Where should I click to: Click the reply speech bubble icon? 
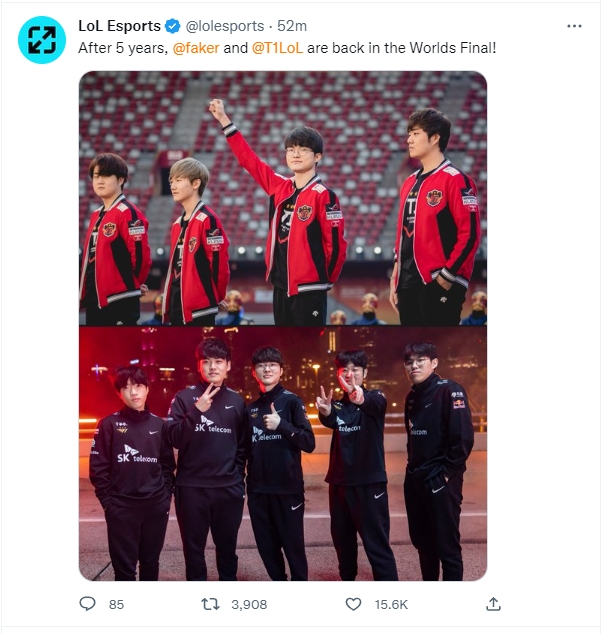coord(87,604)
